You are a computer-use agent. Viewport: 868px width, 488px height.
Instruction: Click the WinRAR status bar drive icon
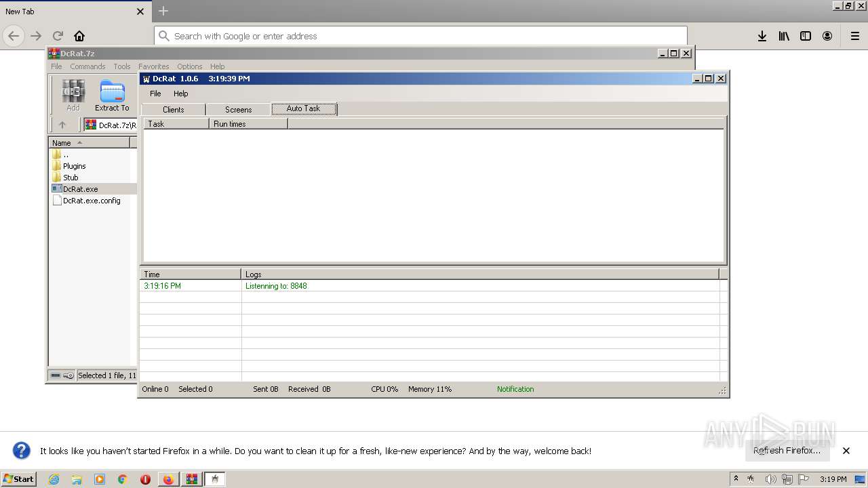56,375
